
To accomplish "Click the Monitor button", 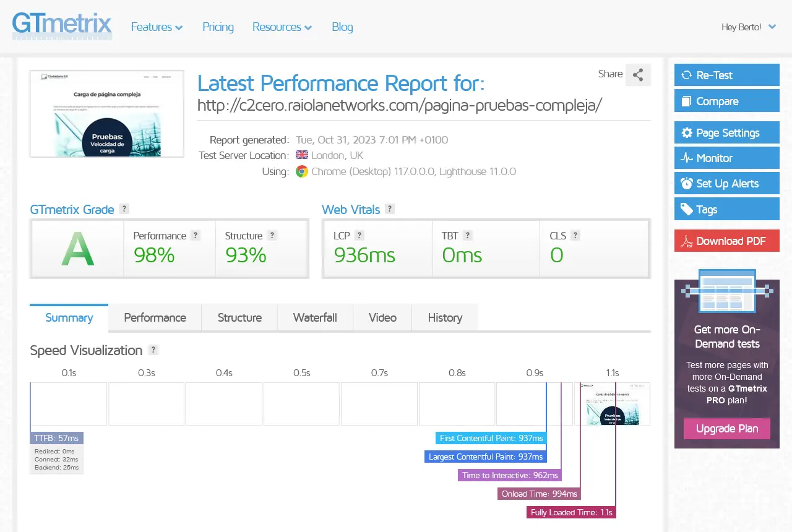I will click(727, 158).
